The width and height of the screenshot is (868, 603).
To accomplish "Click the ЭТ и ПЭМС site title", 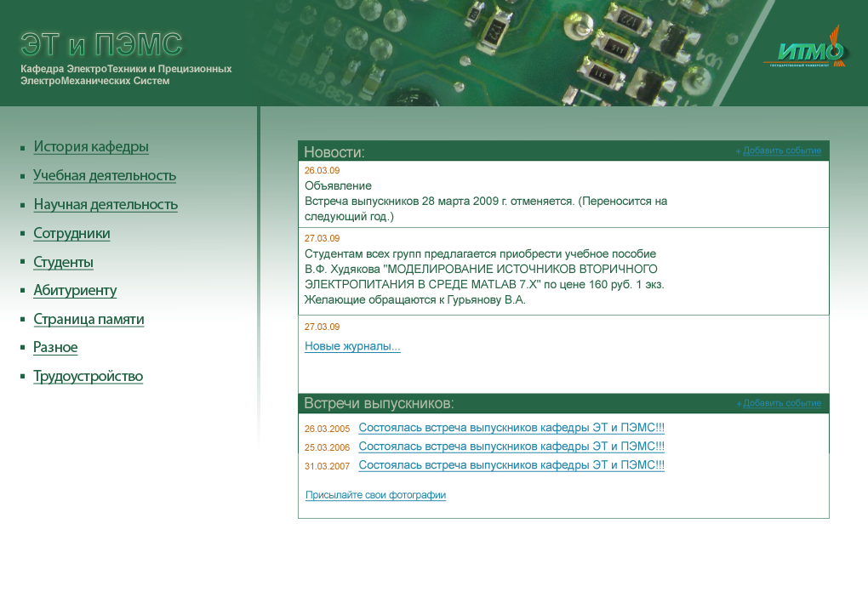I will coord(101,45).
